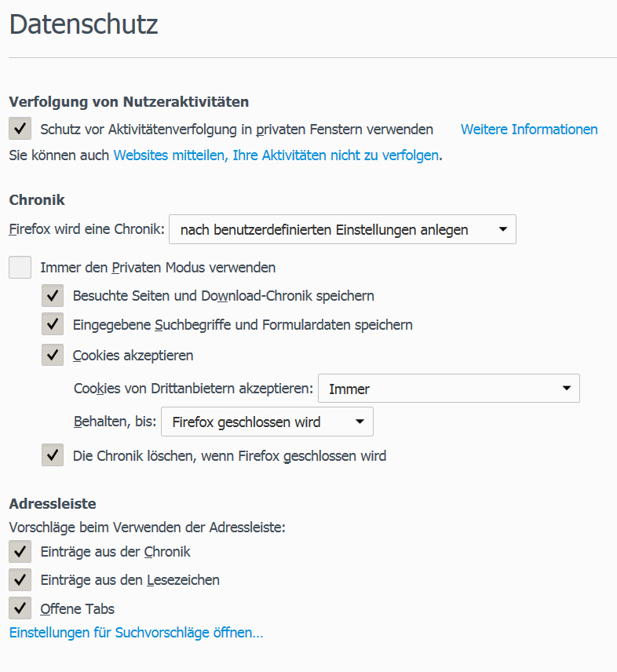
Task: Uncheck Cookies akzeptieren checkbox
Action: tap(53, 356)
